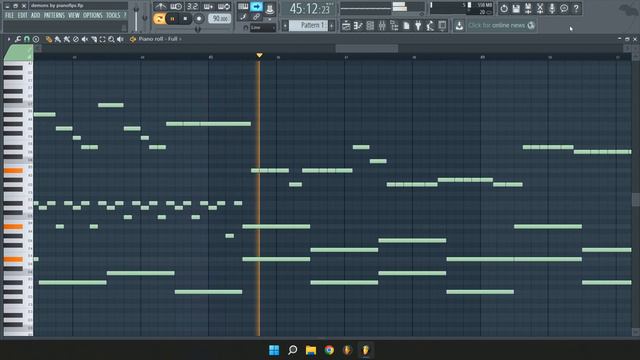Open the plugin picker plug icon
The width and height of the screenshot is (640, 360).
coord(418,26)
